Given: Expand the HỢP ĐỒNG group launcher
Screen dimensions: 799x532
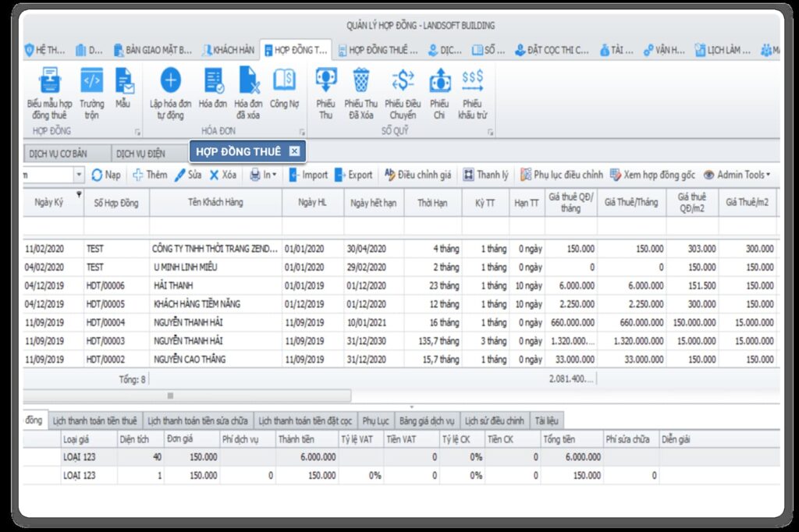Looking at the screenshot, I should point(137,133).
